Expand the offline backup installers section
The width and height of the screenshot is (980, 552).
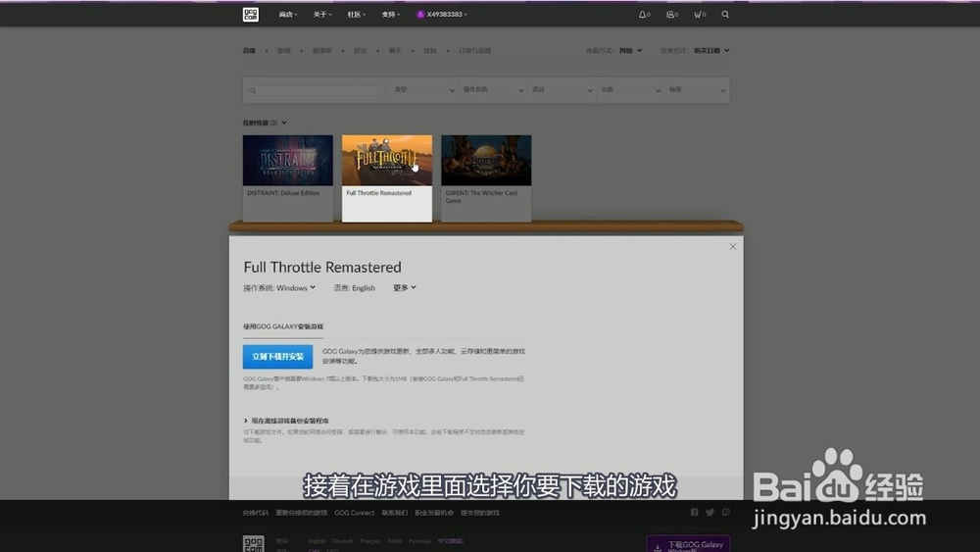click(x=286, y=421)
